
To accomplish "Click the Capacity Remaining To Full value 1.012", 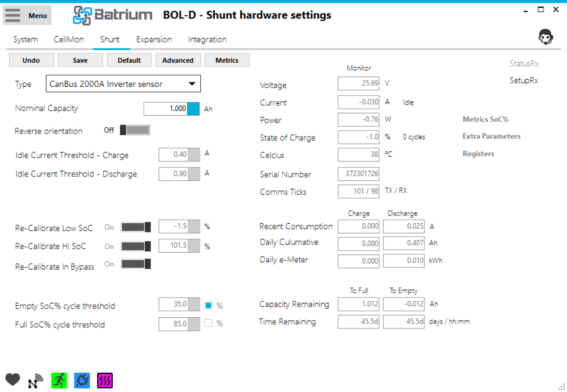I will pos(359,304).
